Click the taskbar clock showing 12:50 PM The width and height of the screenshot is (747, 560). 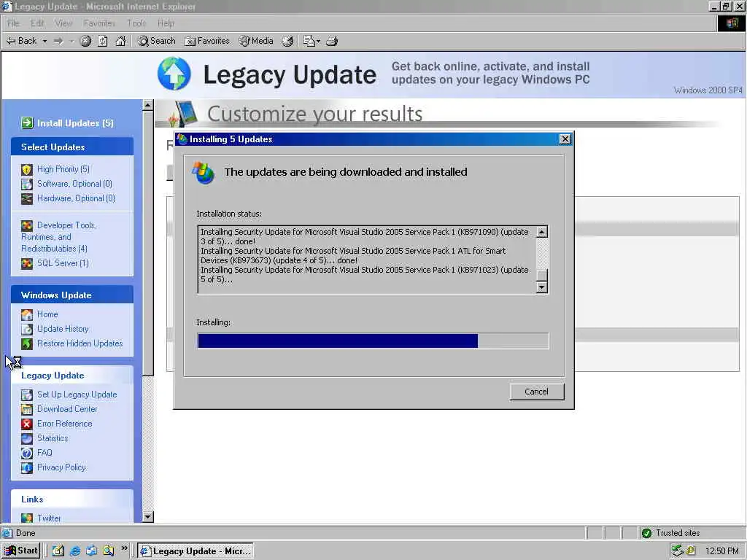coord(721,551)
